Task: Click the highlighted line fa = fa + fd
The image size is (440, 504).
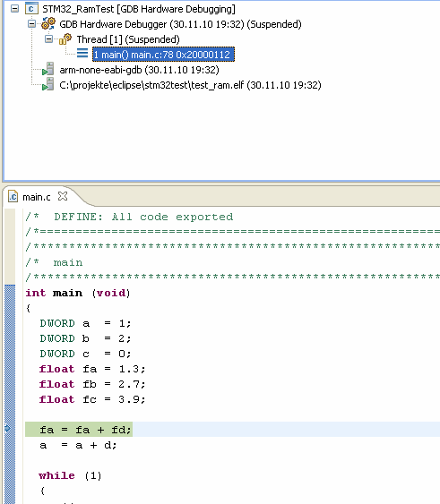Action: pos(85,430)
